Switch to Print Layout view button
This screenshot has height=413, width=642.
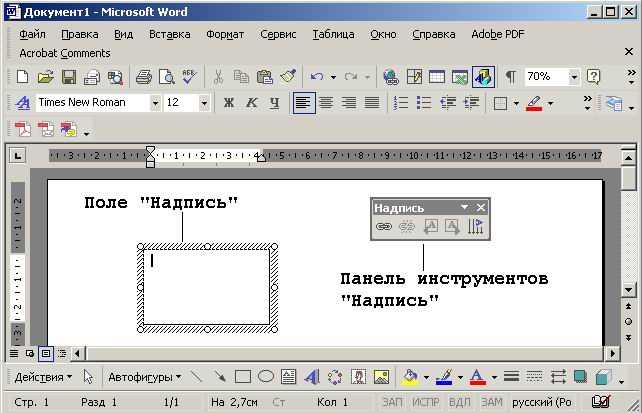pos(45,353)
